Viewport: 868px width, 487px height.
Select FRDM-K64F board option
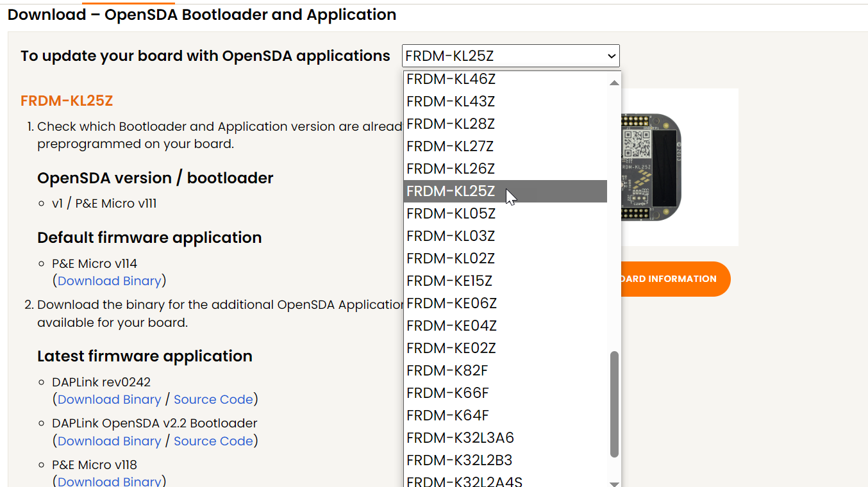pyautogui.click(x=447, y=415)
